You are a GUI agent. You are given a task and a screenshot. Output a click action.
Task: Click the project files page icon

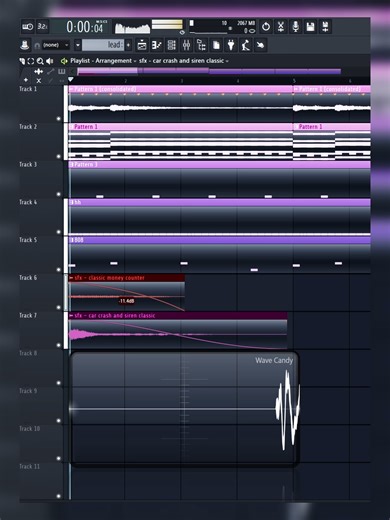[x=216, y=45]
